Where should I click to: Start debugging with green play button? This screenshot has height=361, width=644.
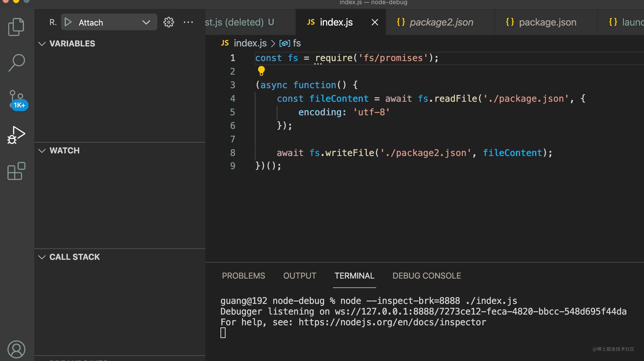tap(68, 22)
